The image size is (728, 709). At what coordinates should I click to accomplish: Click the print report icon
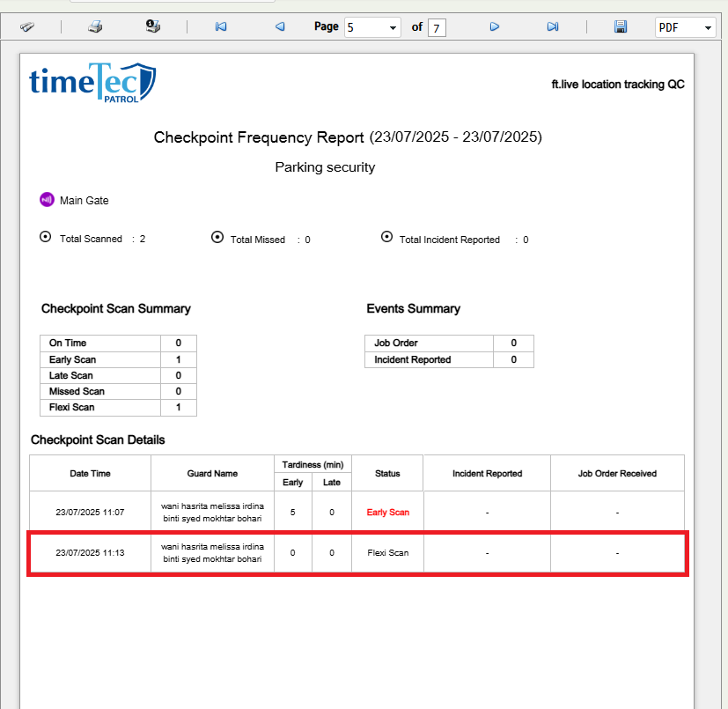pos(95,26)
